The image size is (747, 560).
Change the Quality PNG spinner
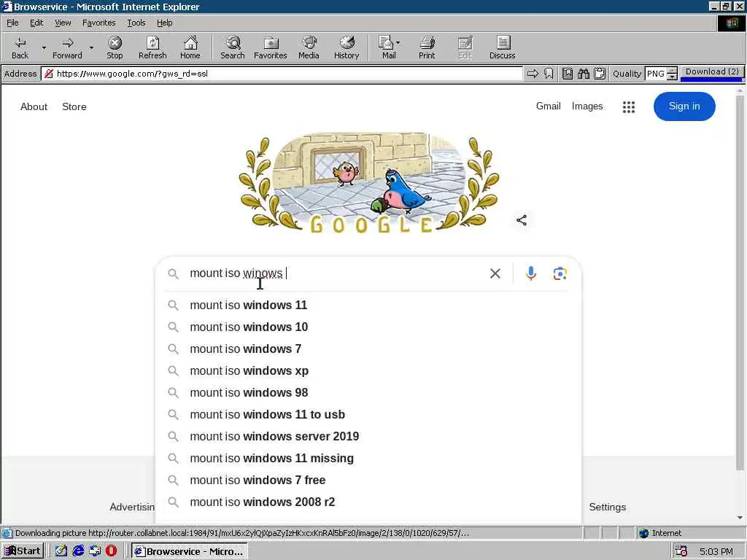click(672, 74)
